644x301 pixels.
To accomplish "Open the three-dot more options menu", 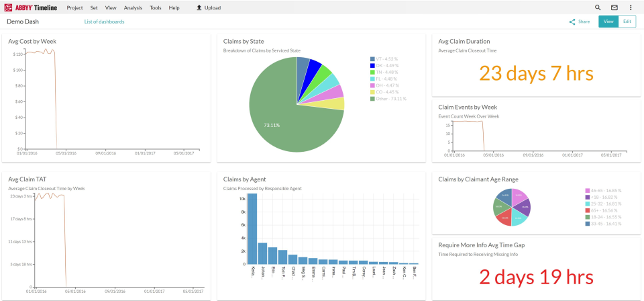I will click(x=631, y=7).
